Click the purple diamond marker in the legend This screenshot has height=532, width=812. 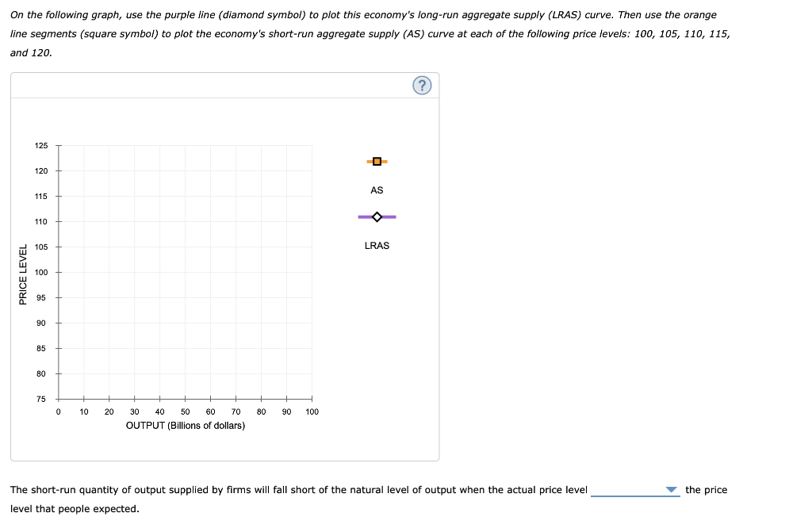pyautogui.click(x=377, y=216)
